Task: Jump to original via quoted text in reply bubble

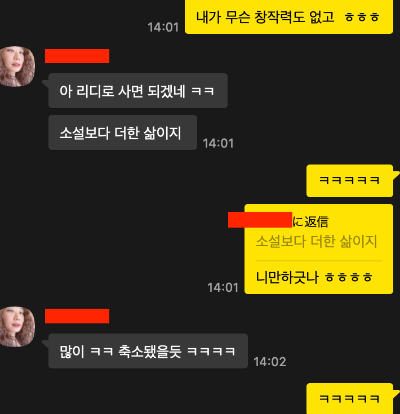Action: pyautogui.click(x=316, y=241)
